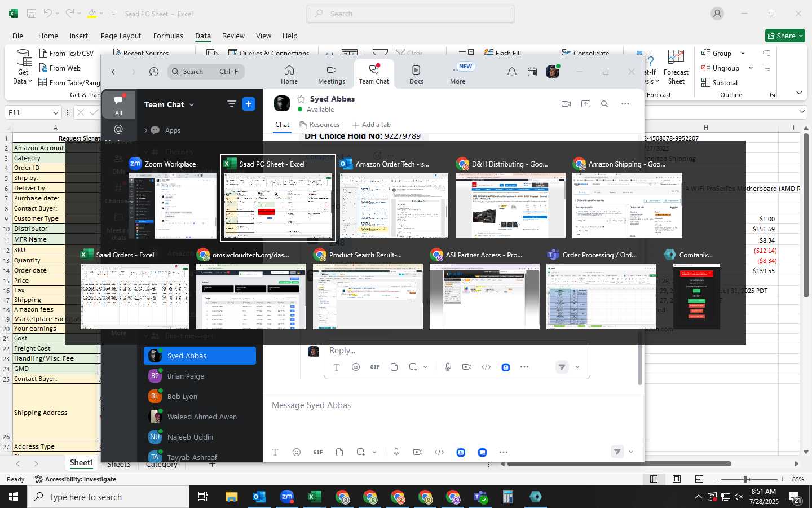Open chat with Waleed Ahmed Awan
Image resolution: width=812 pixels, height=508 pixels.
click(x=200, y=417)
